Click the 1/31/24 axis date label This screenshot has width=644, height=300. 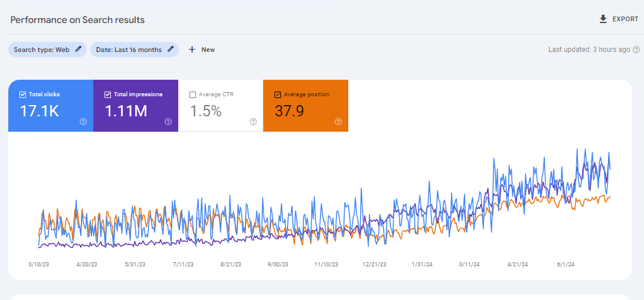[422, 265]
